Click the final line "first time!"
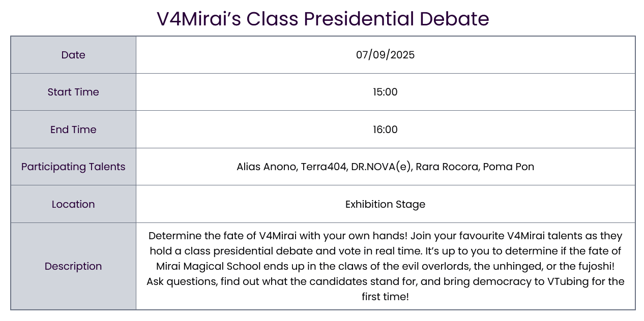644x321 pixels. click(x=385, y=297)
